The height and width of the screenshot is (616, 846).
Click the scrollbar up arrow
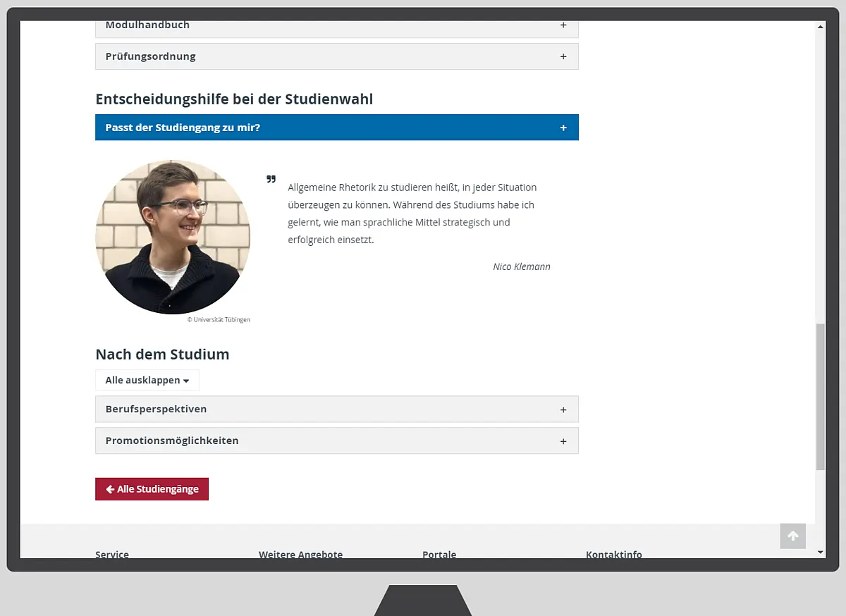820,27
